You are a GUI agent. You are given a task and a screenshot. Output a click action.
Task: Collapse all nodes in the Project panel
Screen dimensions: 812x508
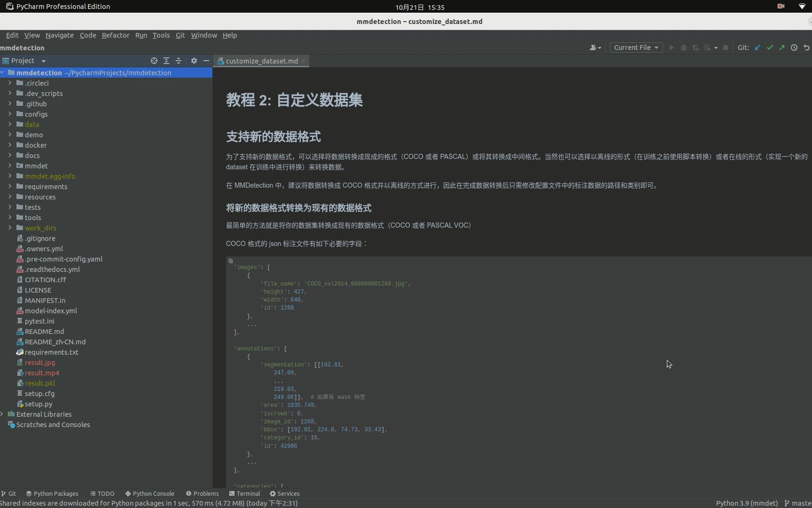[179, 61]
